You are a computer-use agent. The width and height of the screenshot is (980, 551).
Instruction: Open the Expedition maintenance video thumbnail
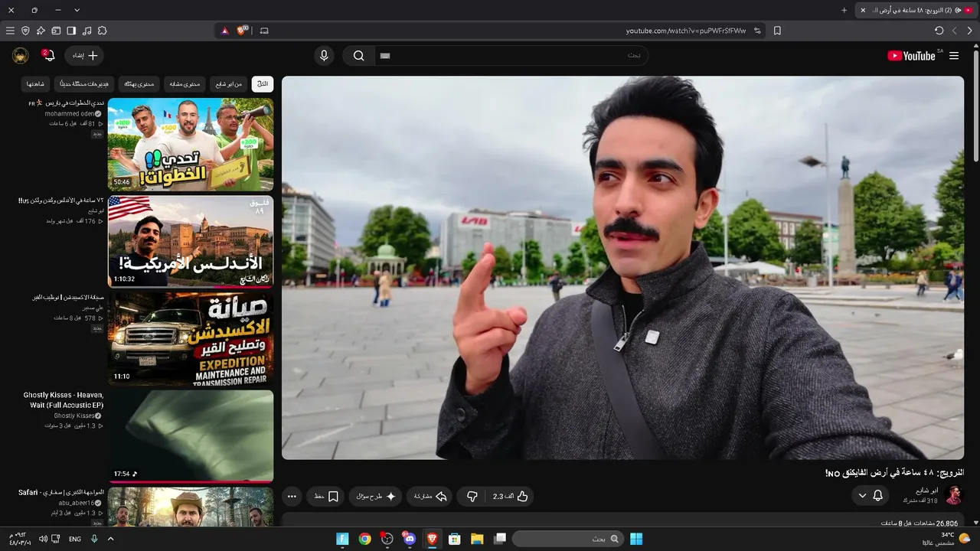(x=191, y=338)
